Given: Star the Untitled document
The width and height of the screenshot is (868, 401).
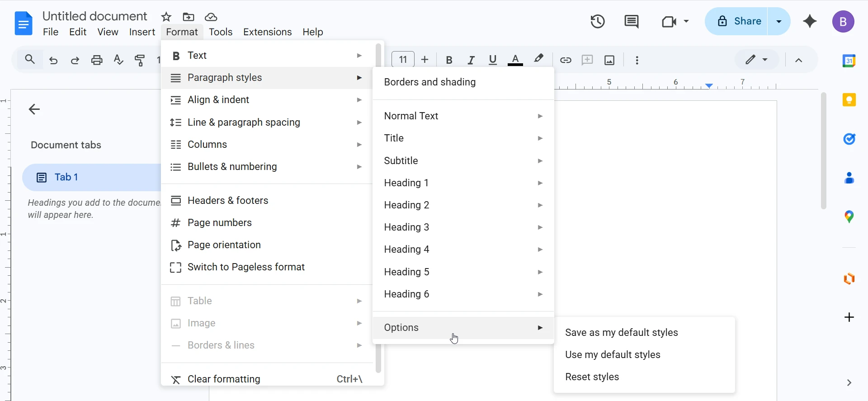Looking at the screenshot, I should coord(166,17).
